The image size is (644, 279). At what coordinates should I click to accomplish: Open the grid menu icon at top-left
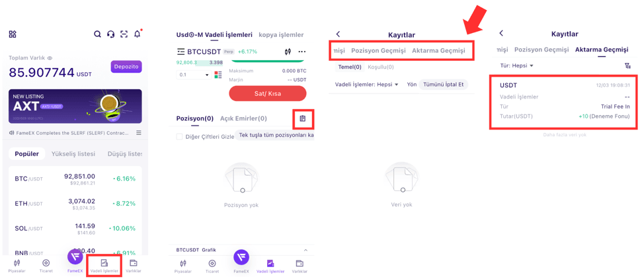pyautogui.click(x=13, y=34)
